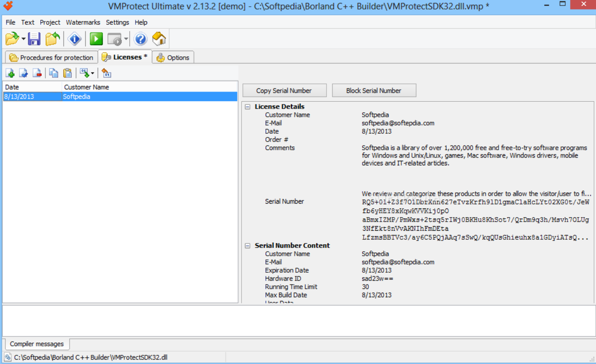Click the compiler messages output area
Screen dimensions: 596x364
coord(299,321)
